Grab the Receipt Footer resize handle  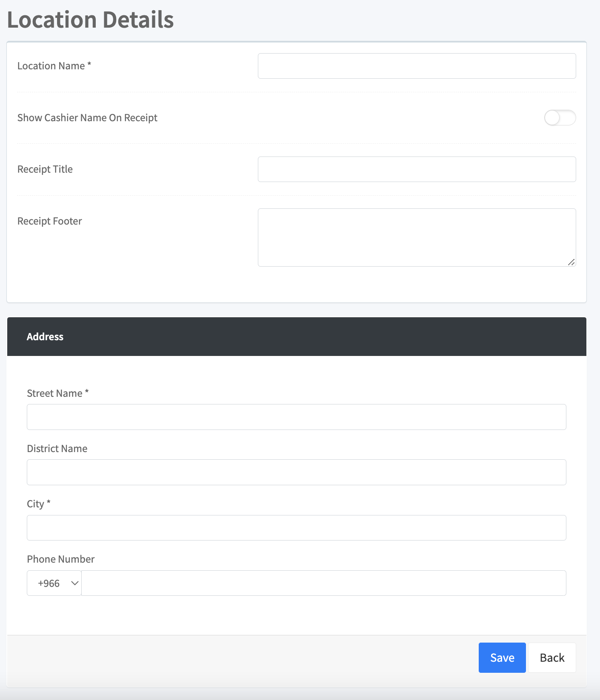click(571, 262)
